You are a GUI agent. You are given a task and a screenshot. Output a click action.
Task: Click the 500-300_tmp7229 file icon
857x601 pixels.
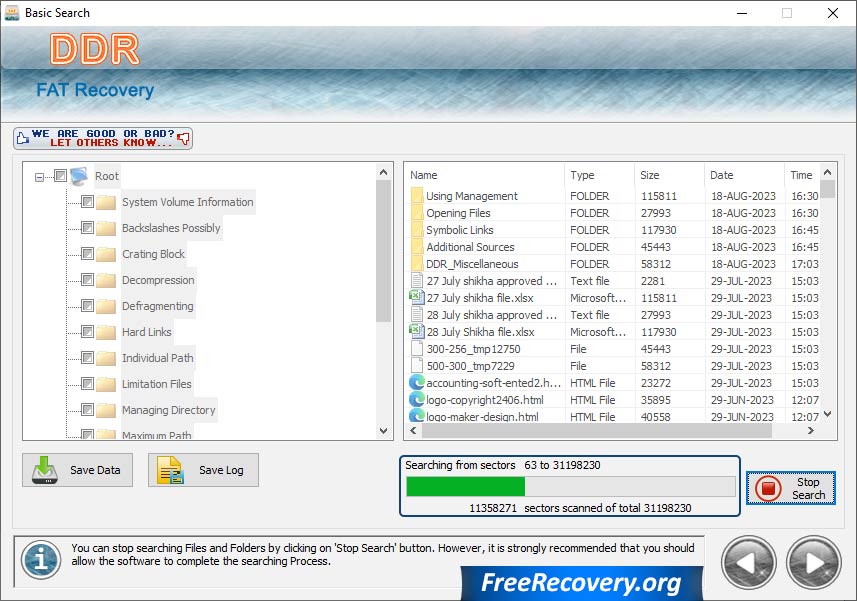click(x=416, y=366)
